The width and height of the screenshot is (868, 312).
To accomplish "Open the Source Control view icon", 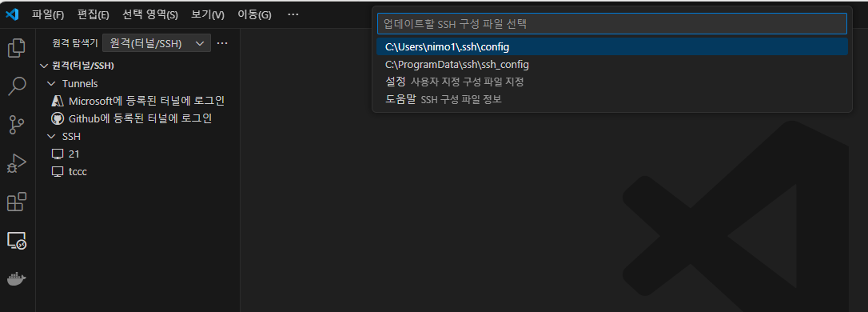I will point(17,126).
